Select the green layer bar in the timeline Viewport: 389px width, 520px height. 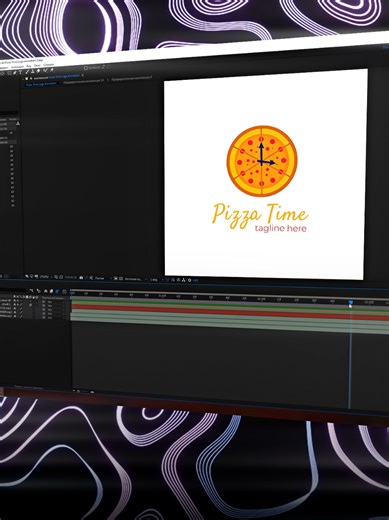click(230, 304)
